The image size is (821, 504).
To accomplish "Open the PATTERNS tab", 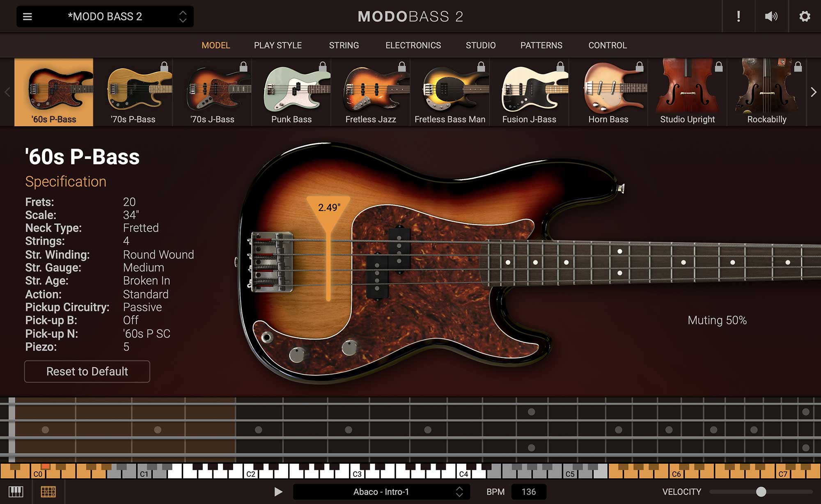I will point(541,45).
